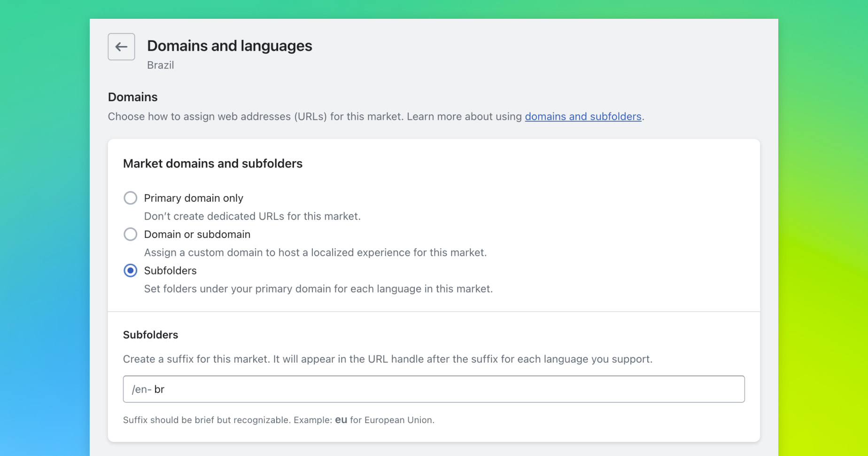868x456 pixels.
Task: Select the Primary domain only option
Action: 130,198
